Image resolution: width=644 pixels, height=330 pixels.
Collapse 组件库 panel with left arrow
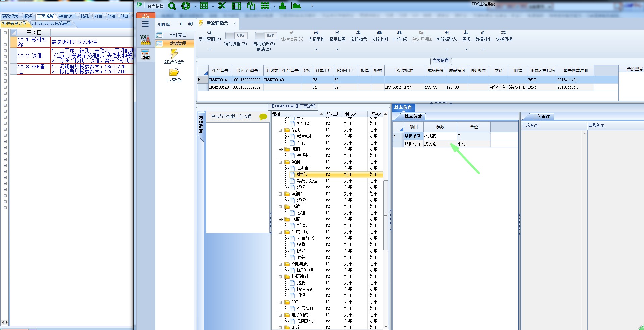[x=181, y=24]
